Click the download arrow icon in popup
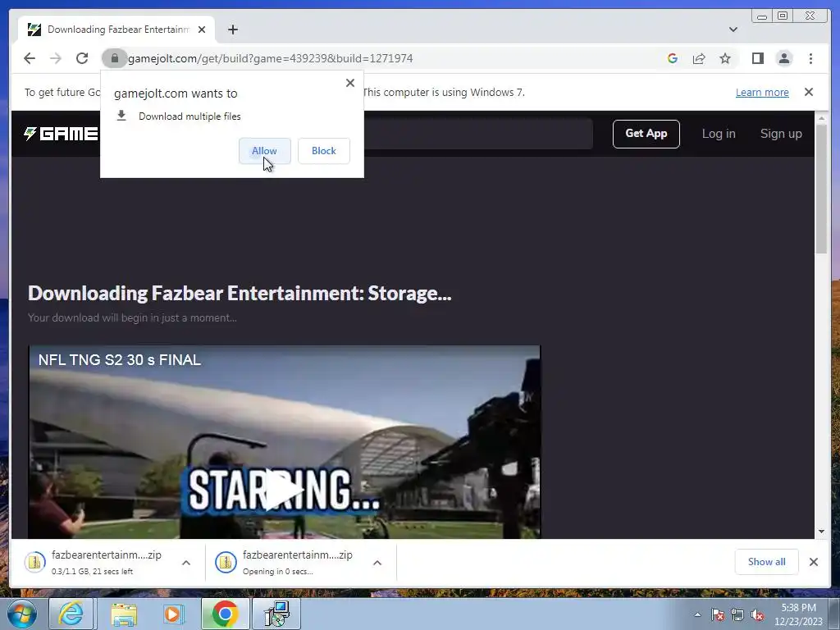The height and width of the screenshot is (630, 840). tap(121, 116)
